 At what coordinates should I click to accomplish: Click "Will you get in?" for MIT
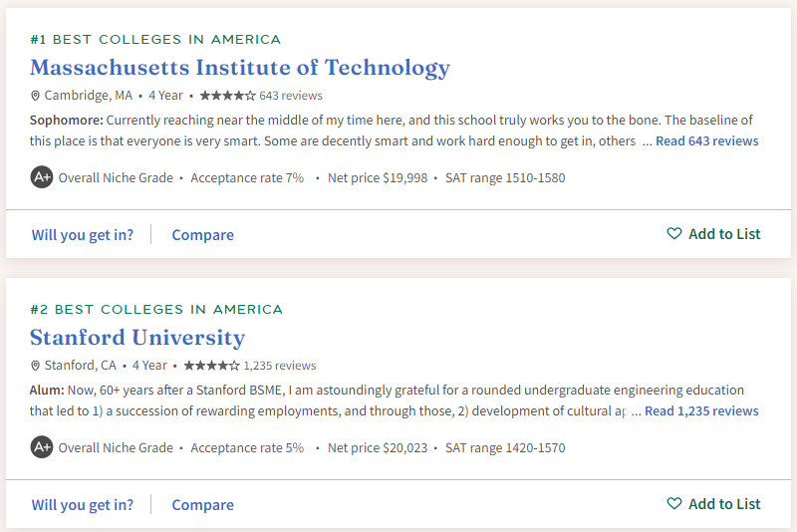[82, 235]
